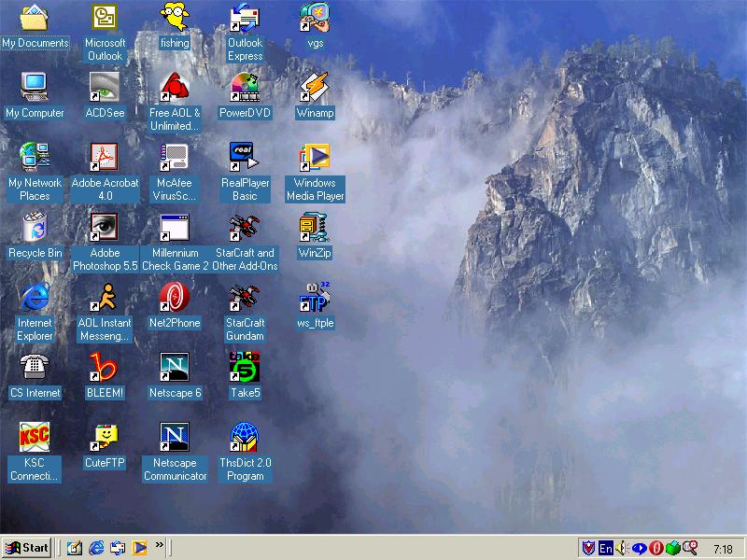Select the AOL Instant Messenger shortcut

[x=105, y=297]
